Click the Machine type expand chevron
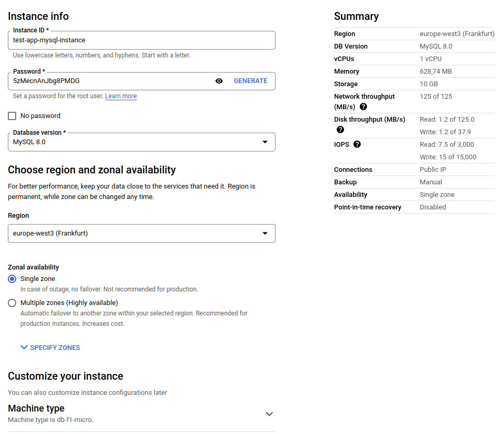The height and width of the screenshot is (434, 504). 269,413
